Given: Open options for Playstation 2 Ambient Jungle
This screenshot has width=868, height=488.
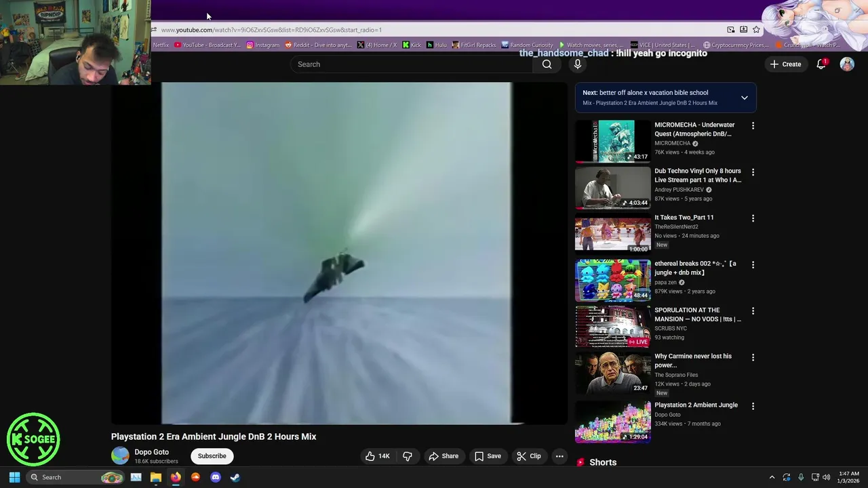Looking at the screenshot, I should coord(753,406).
